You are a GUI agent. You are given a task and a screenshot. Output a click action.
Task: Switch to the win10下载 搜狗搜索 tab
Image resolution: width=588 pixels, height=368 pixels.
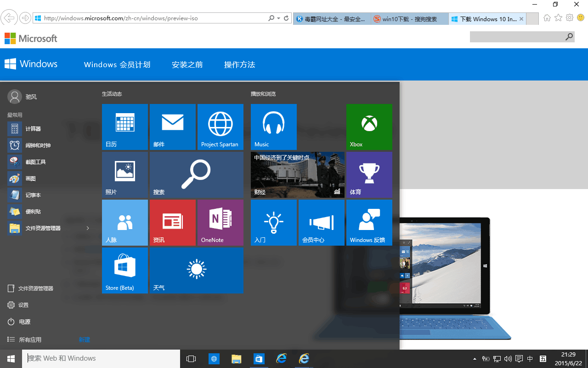coord(410,19)
